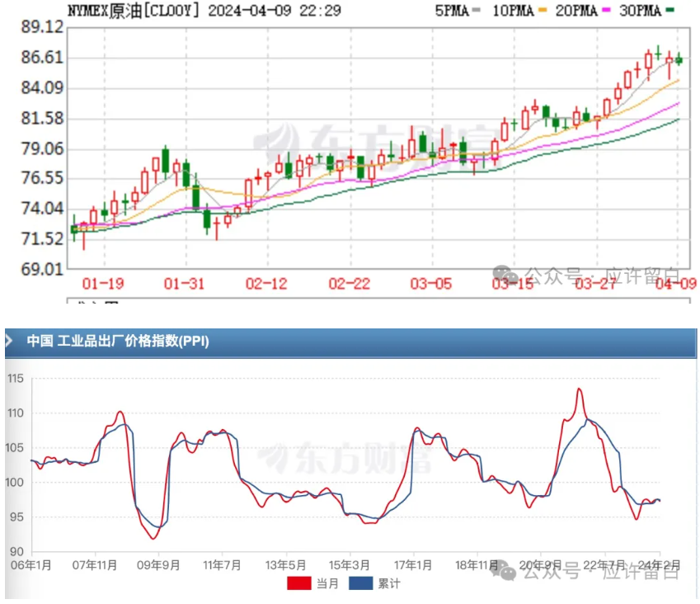The image size is (700, 604).
Task: Click the 东方财富 watermark logo in the oil chart
Action: (273, 144)
